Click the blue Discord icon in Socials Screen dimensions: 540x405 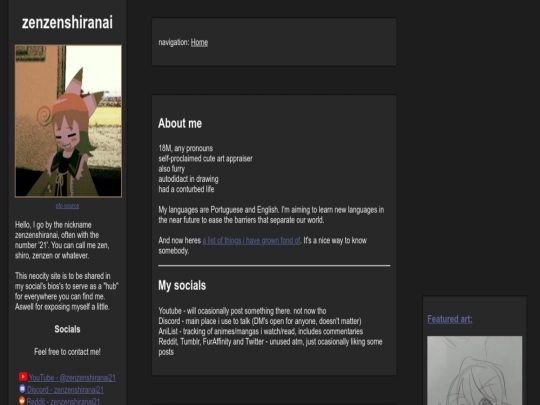pyautogui.click(x=22, y=389)
